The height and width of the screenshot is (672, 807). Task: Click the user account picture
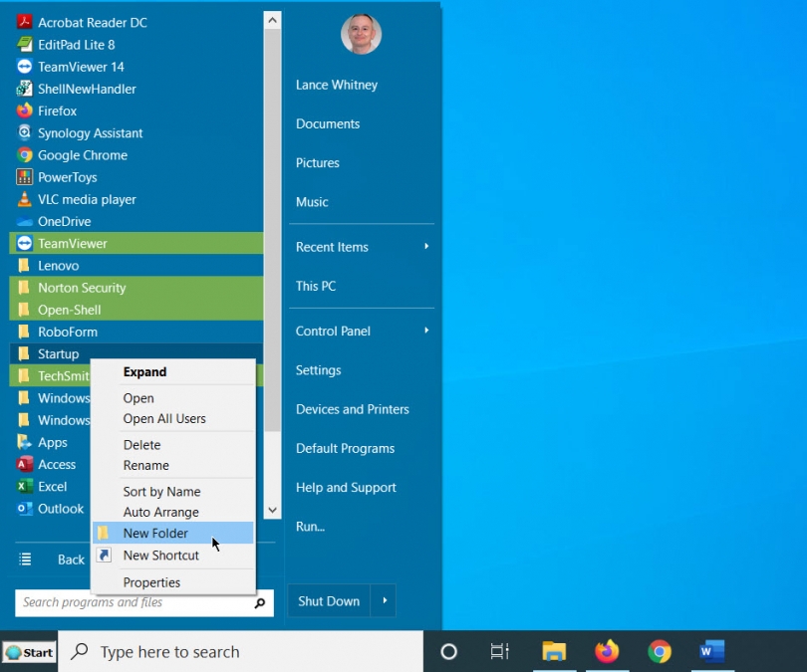pyautogui.click(x=361, y=34)
